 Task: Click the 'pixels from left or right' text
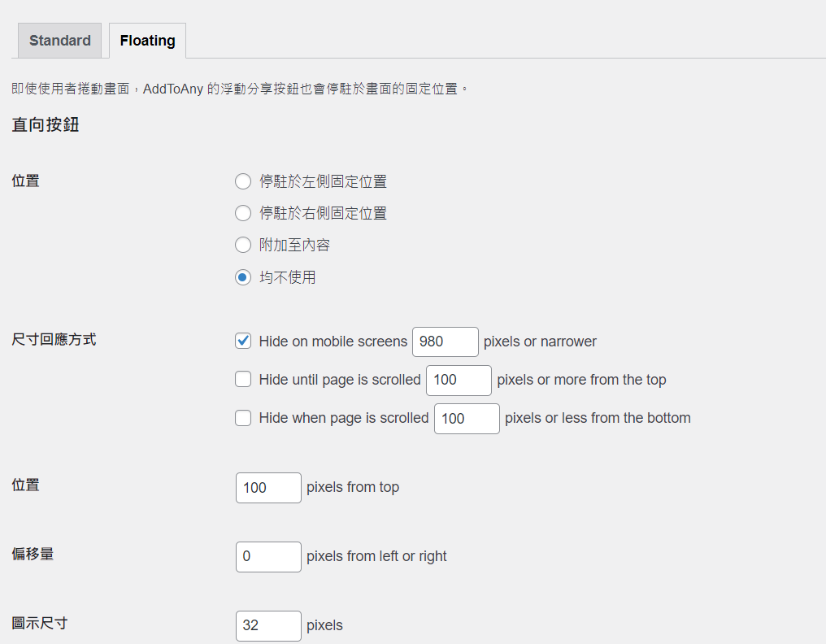(376, 557)
